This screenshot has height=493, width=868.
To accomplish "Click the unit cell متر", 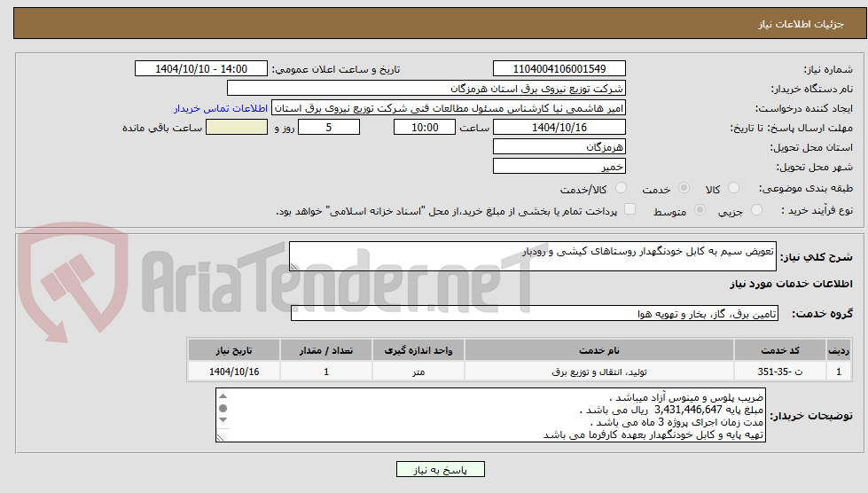I will pyautogui.click(x=418, y=372).
